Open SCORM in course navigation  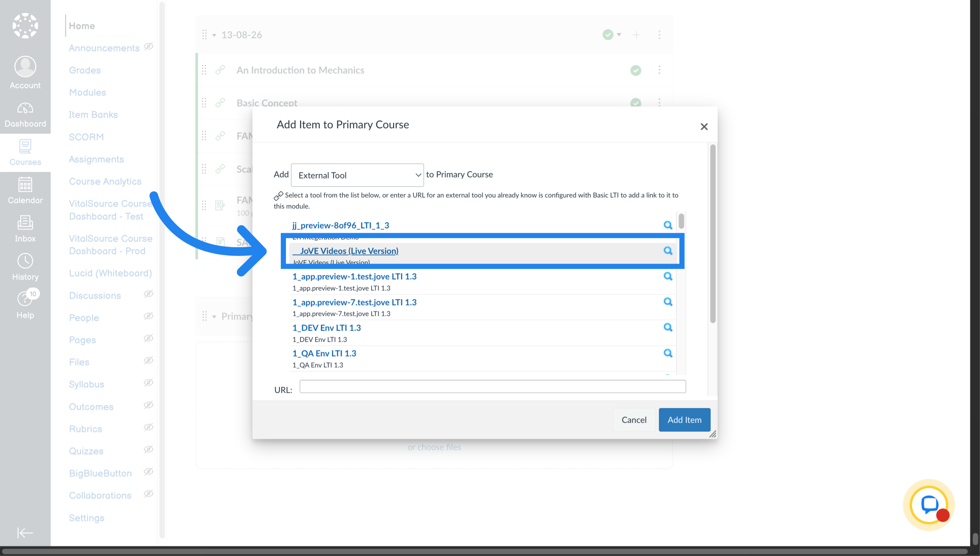coord(86,137)
